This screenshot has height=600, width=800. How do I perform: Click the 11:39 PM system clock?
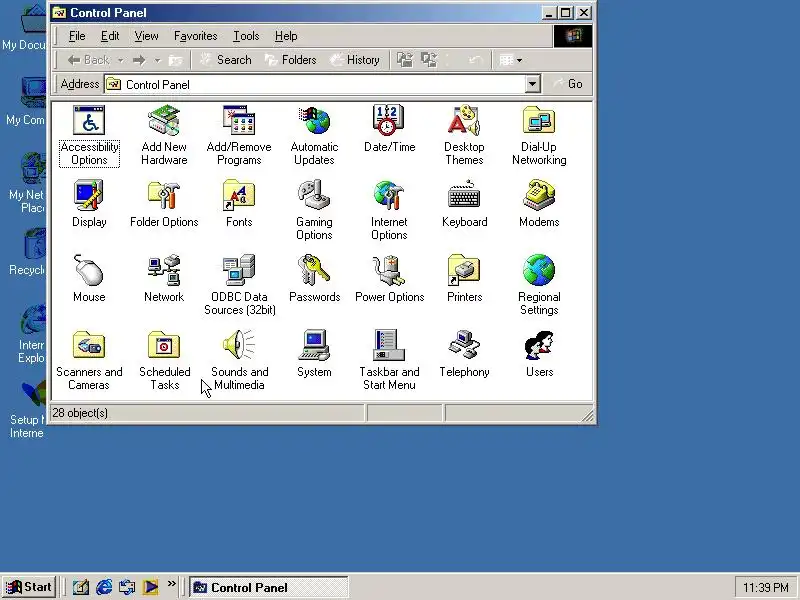(x=765, y=588)
